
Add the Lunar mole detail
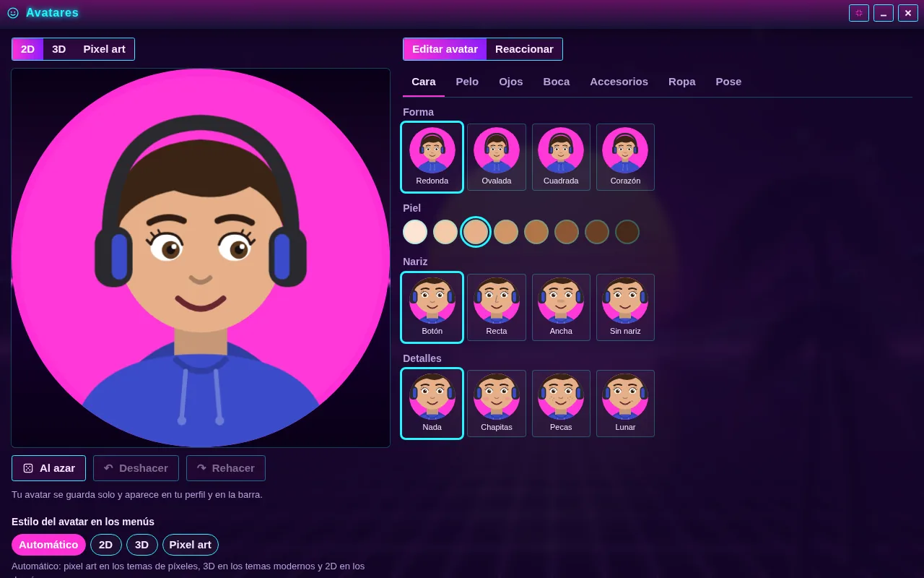pos(625,403)
